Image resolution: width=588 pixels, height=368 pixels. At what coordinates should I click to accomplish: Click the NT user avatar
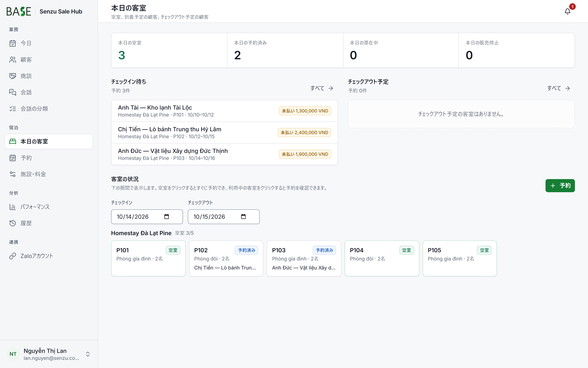click(13, 354)
